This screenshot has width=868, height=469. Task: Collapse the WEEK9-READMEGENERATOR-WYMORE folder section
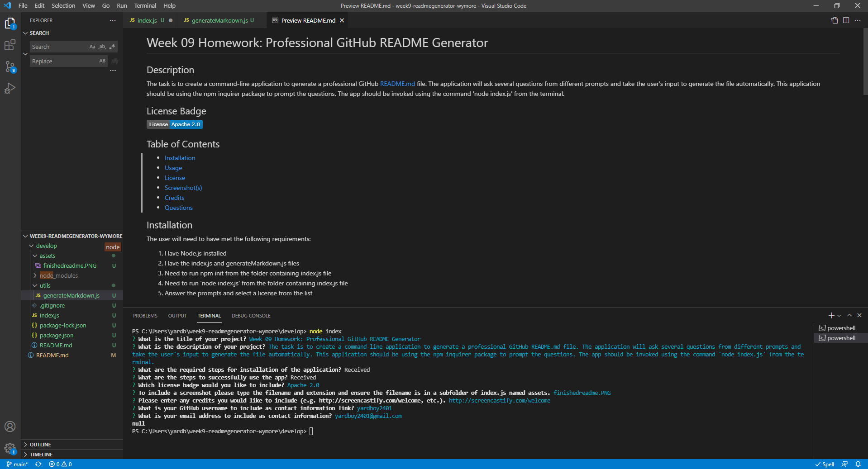(72, 236)
